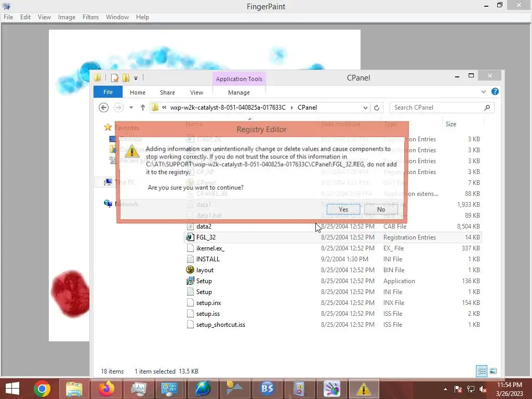This screenshot has height=399, width=532.
Task: Click the Setup application icon
Action: pos(190,281)
